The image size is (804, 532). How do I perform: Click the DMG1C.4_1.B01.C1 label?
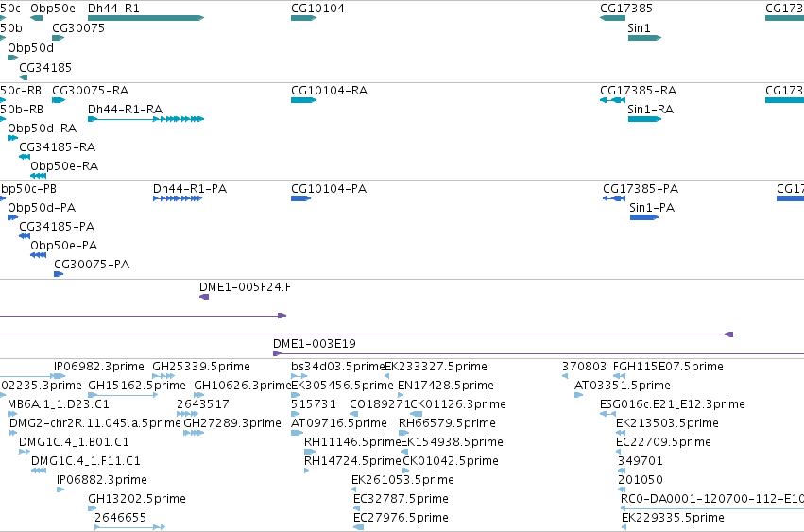(74, 442)
